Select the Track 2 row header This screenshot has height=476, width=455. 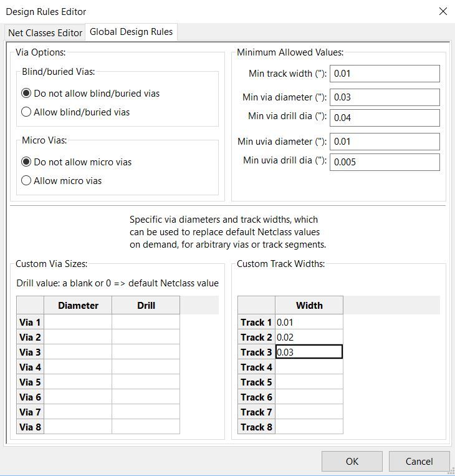(256, 337)
